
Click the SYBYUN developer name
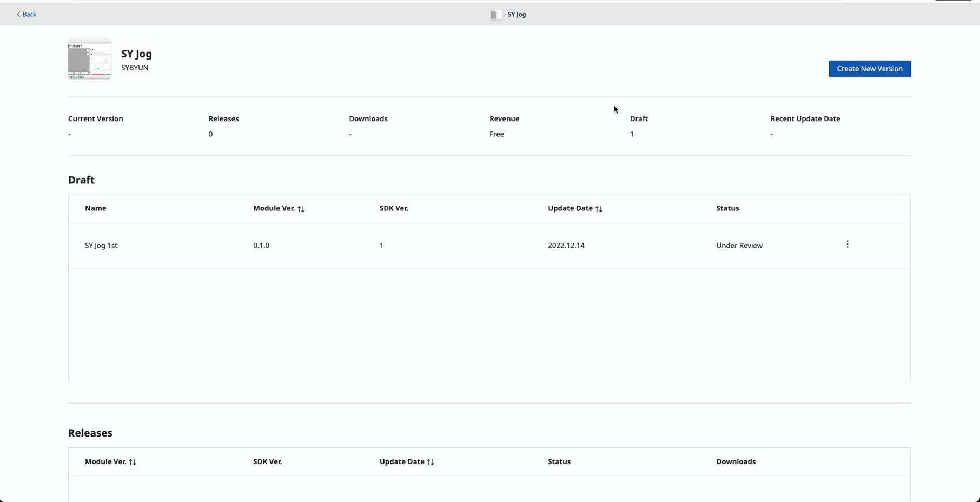click(x=135, y=68)
